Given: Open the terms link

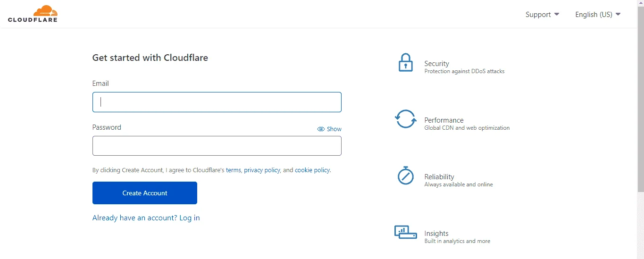Looking at the screenshot, I should 234,170.
